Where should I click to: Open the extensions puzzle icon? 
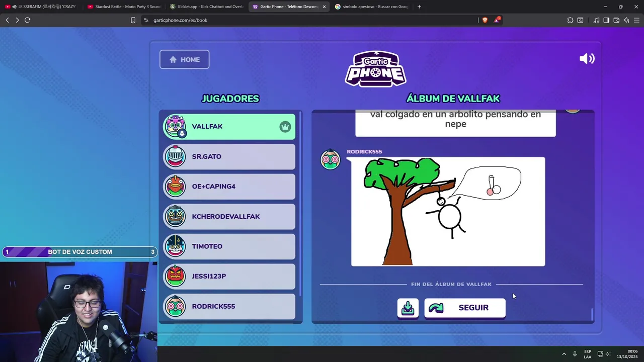click(570, 20)
